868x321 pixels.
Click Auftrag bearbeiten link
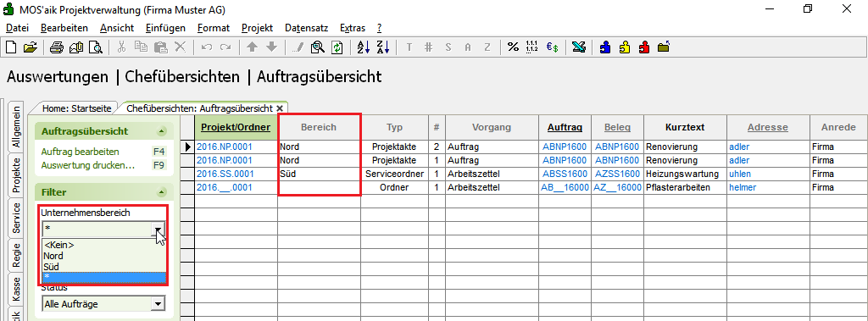[x=81, y=152]
